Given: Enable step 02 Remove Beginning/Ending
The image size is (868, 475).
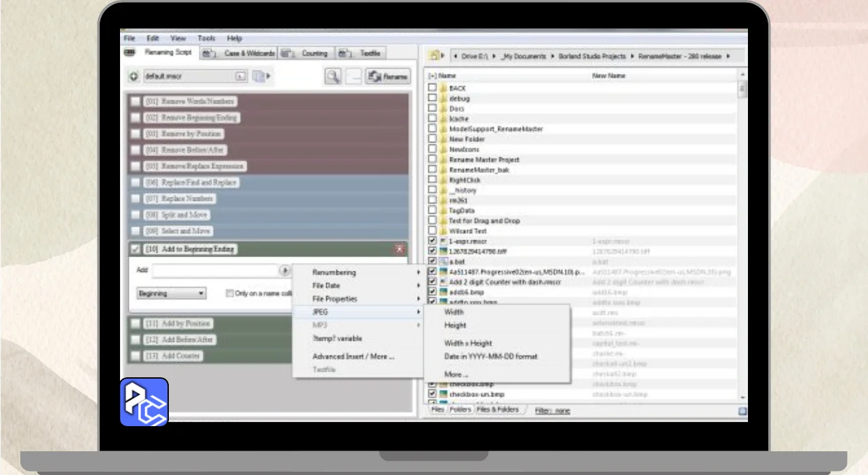Looking at the screenshot, I should click(136, 117).
